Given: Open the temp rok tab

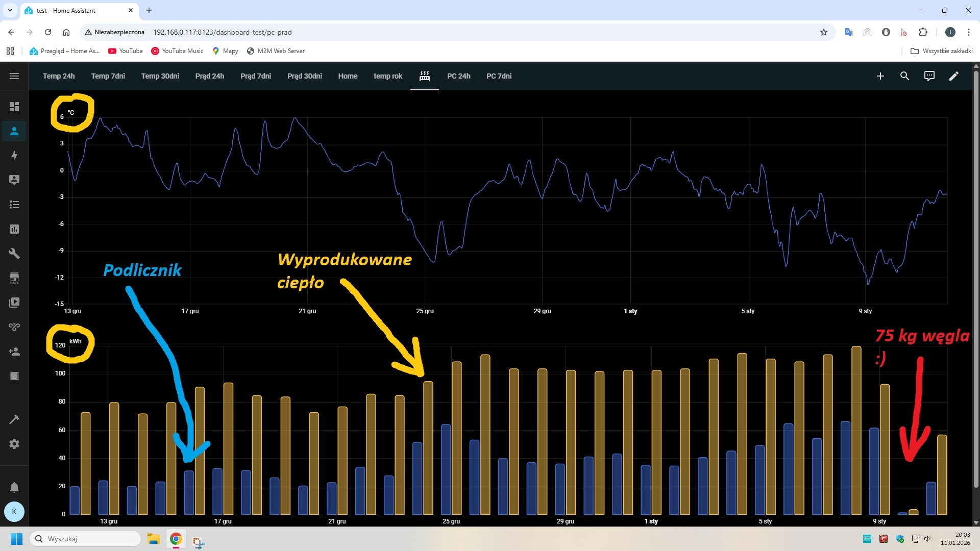Looking at the screenshot, I should [x=387, y=76].
